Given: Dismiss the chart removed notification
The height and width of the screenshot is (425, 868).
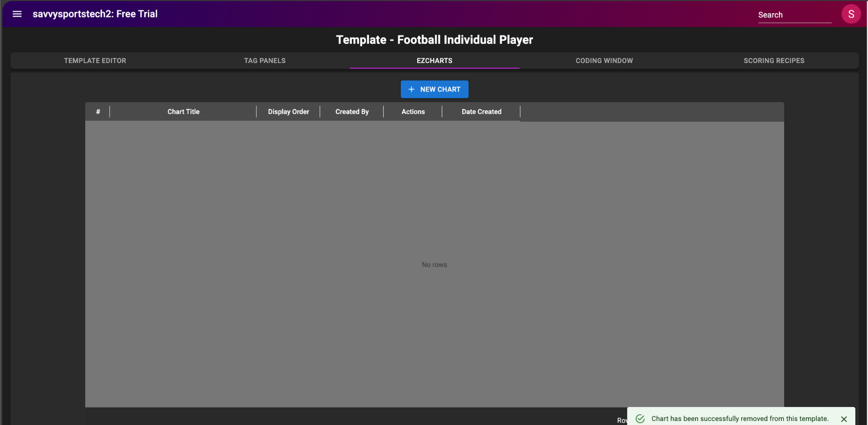Looking at the screenshot, I should pyautogui.click(x=844, y=419).
